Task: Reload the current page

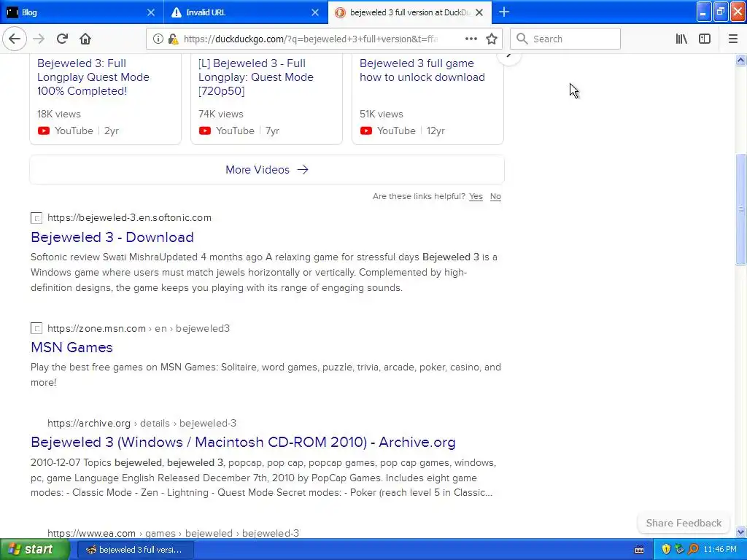Action: (x=62, y=39)
